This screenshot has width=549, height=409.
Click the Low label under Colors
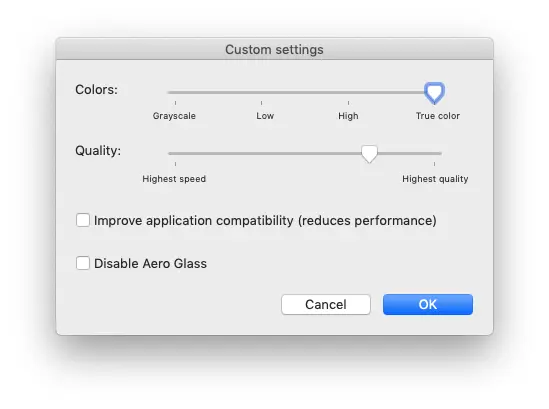point(265,116)
